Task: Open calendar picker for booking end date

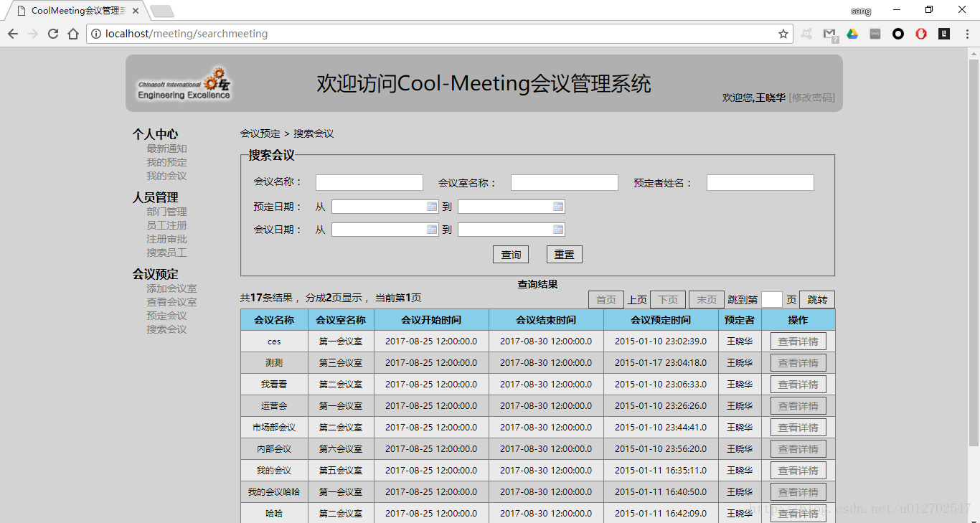Action: (x=558, y=207)
